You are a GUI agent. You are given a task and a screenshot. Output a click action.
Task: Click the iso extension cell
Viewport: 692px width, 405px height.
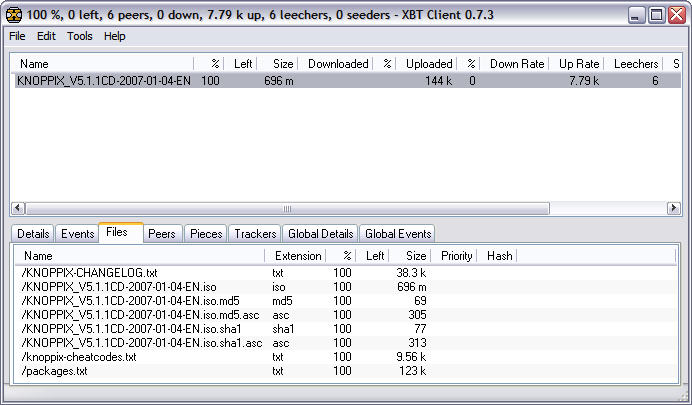(279, 287)
